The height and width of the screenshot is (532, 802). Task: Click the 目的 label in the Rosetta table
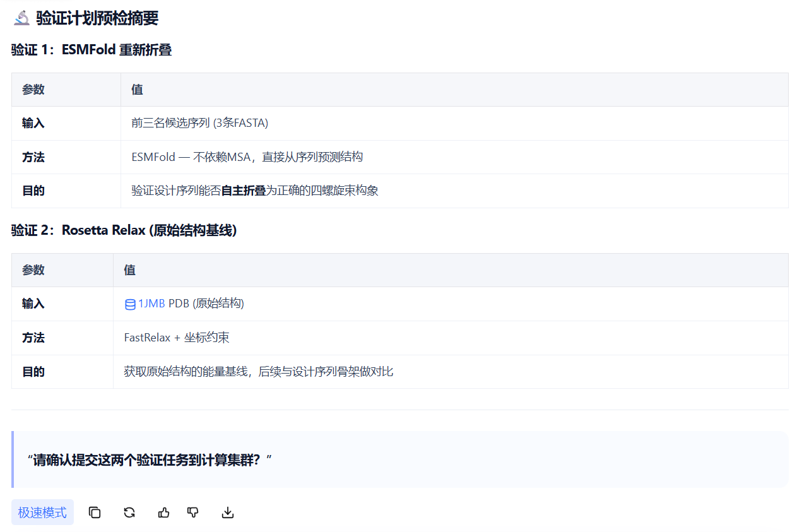tap(33, 372)
